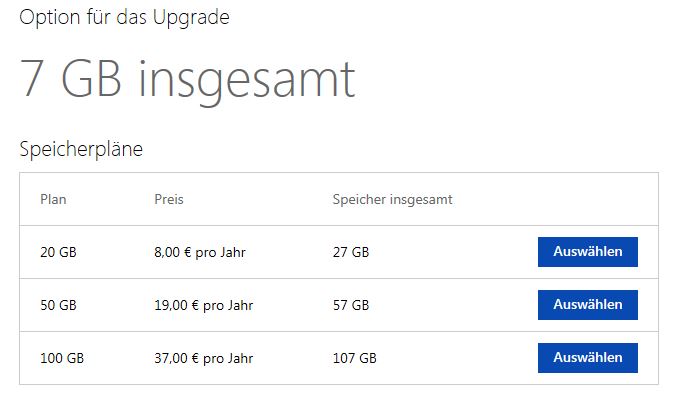Click the '50 GB' plan cell
The height and width of the screenshot is (406, 692).
[58, 305]
